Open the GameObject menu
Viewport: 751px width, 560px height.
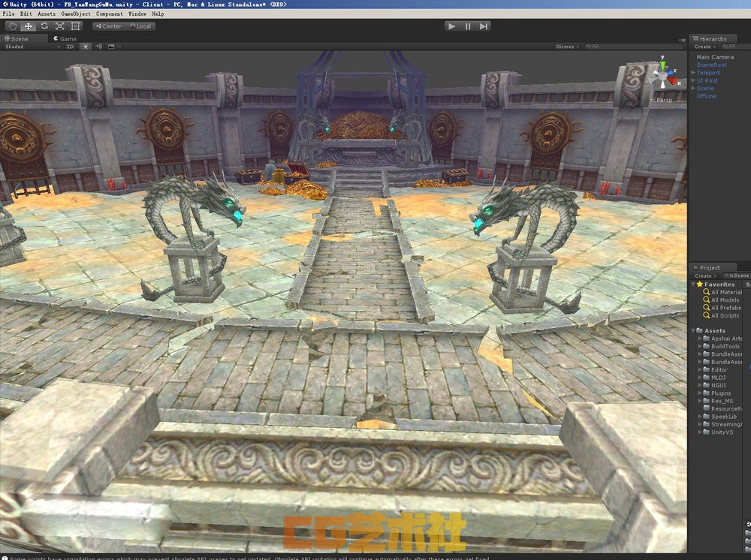click(x=76, y=14)
